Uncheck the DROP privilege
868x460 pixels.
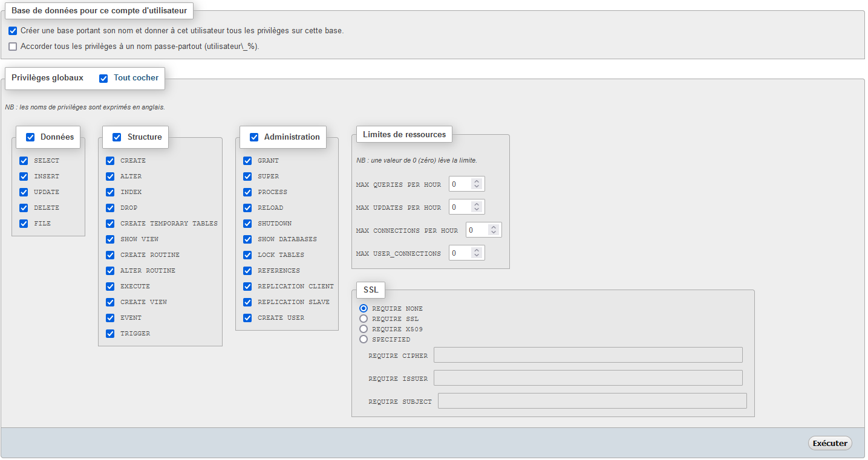[x=110, y=208]
